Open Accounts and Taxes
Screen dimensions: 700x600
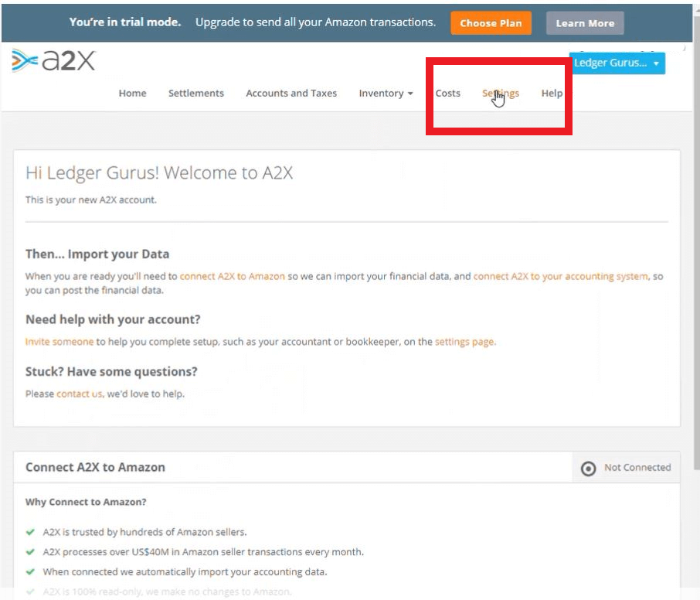[291, 93]
